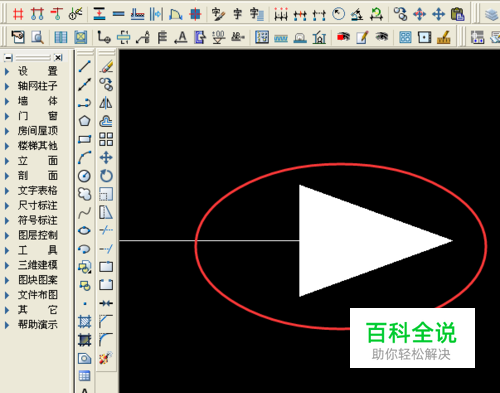Select the Table tool in draw toolbar

coord(85,376)
